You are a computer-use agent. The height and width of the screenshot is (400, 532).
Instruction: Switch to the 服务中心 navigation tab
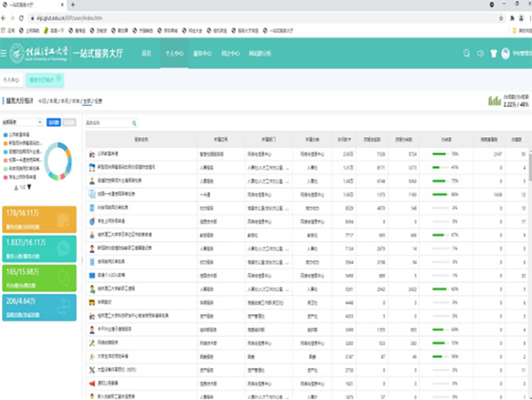pyautogui.click(x=203, y=53)
